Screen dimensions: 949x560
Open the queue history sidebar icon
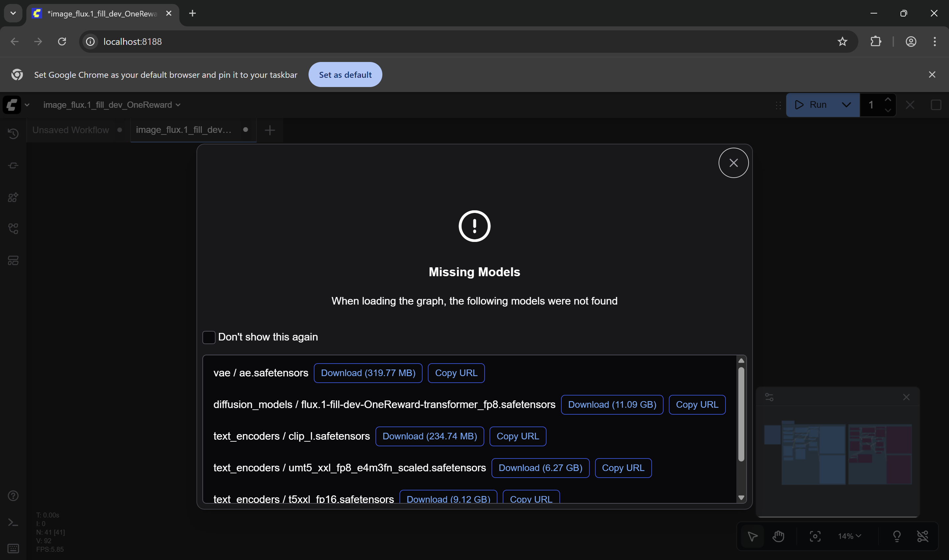tap(13, 133)
